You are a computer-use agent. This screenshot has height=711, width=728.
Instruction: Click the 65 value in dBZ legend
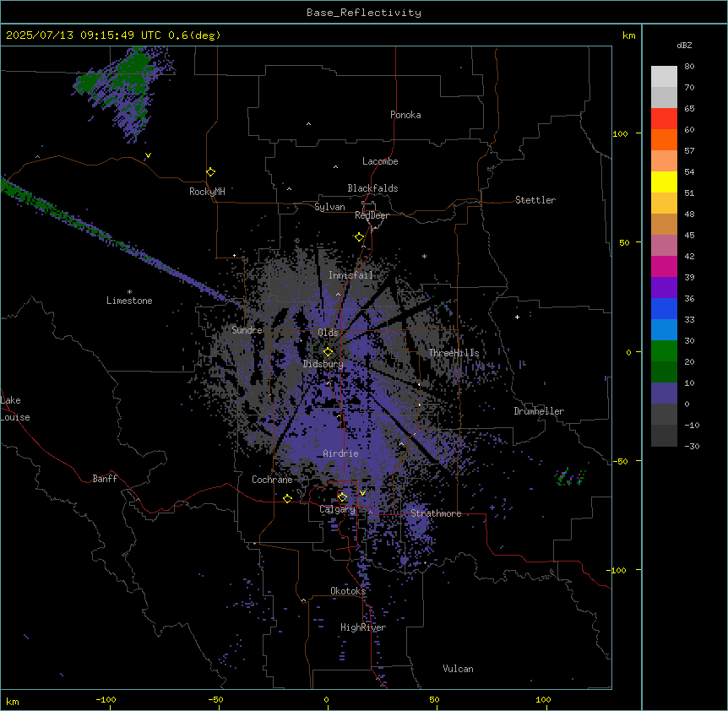pos(689,109)
